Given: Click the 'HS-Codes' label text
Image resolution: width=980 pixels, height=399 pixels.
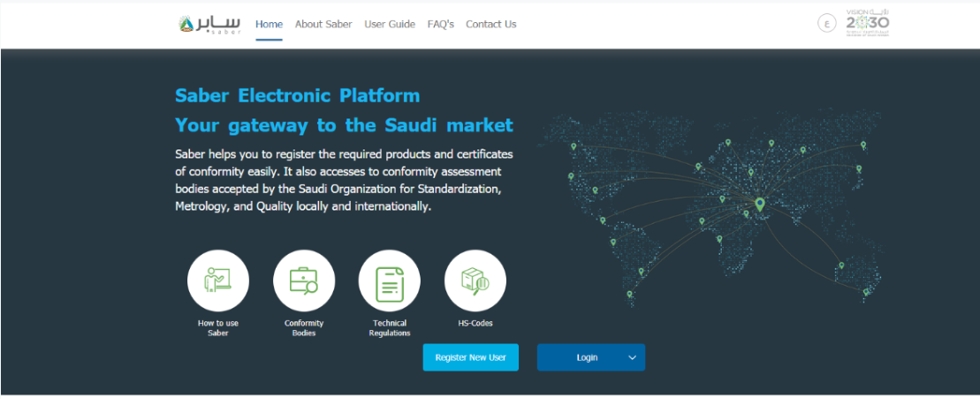Looking at the screenshot, I should pyautogui.click(x=475, y=323).
